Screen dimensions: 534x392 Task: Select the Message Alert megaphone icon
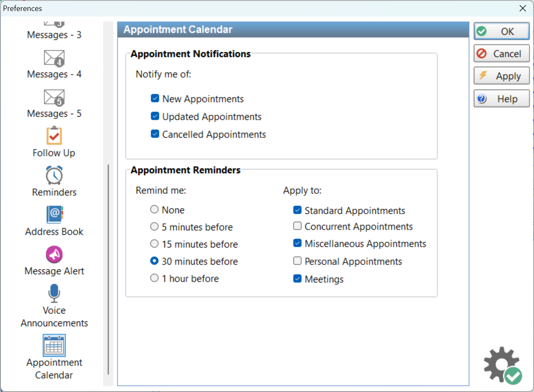click(54, 254)
